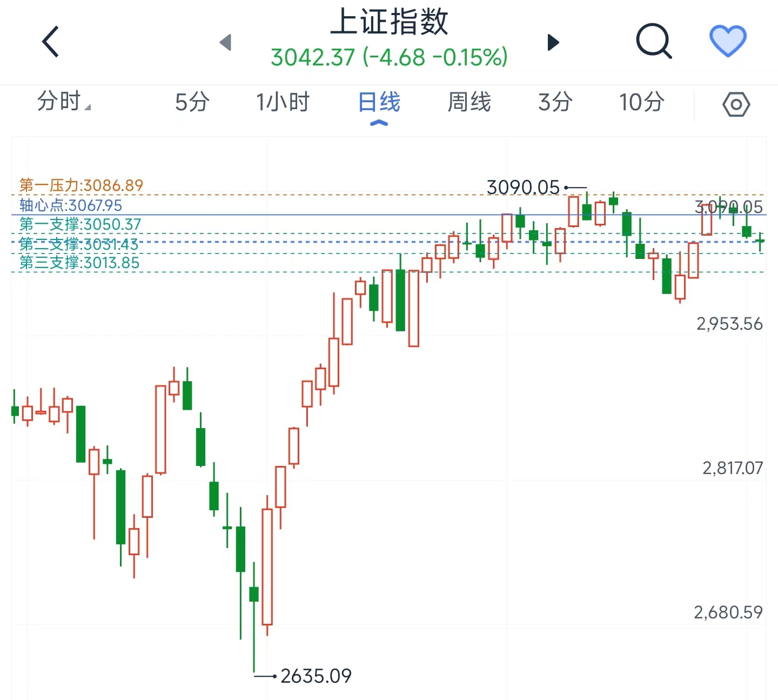Switch to the 3分 tab
Viewport: 778px width, 700px height.
click(554, 102)
